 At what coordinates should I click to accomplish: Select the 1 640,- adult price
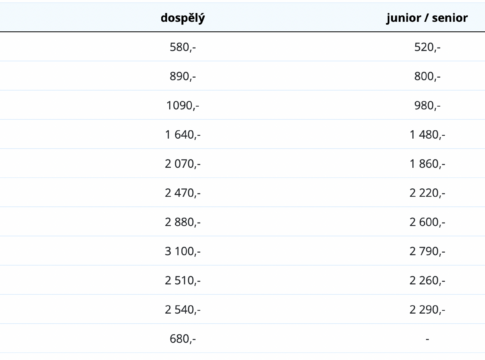(x=183, y=135)
